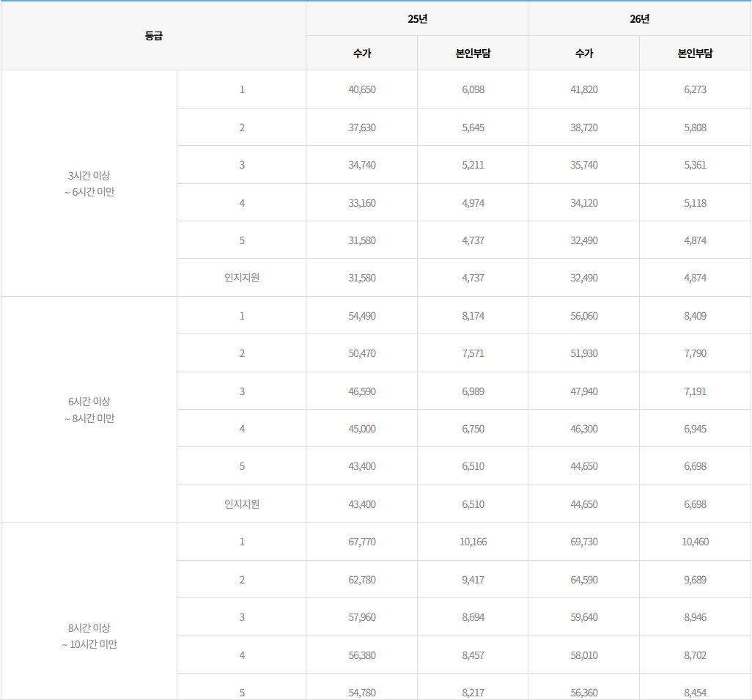Click the 수가 subheader under 25년

[x=361, y=54]
